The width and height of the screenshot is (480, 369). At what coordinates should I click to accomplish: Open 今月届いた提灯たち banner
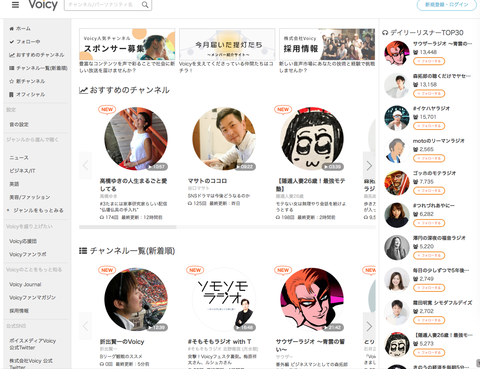click(x=227, y=44)
